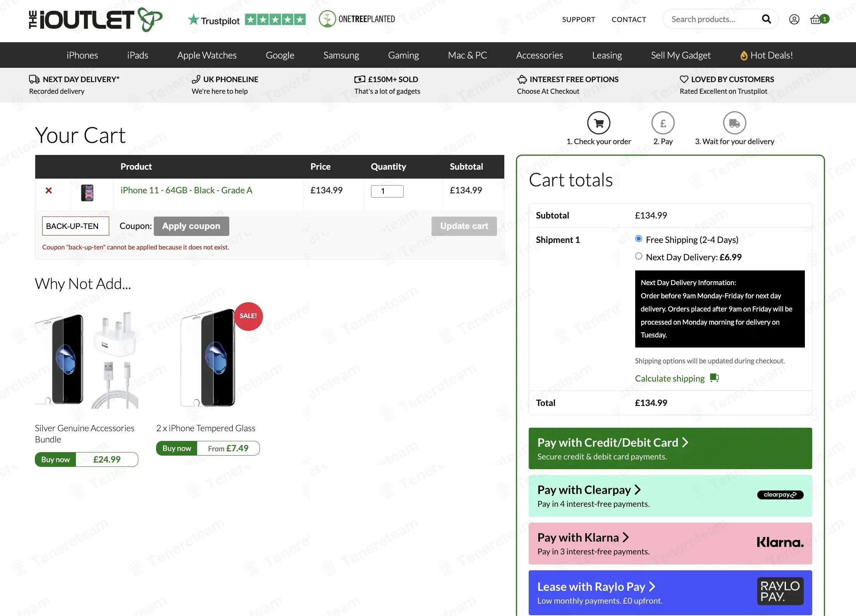
Task: Open the Silver Genuine Accessories Bundle image
Action: pos(86,360)
